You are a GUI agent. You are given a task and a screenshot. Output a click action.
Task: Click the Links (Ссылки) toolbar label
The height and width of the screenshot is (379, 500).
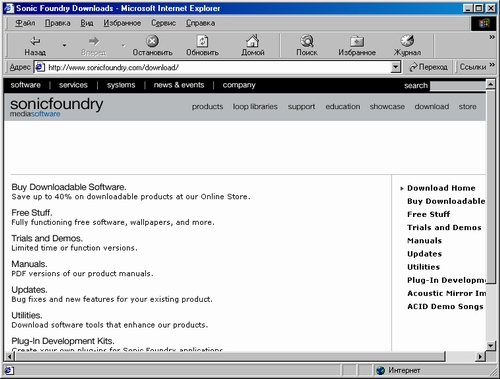point(472,67)
